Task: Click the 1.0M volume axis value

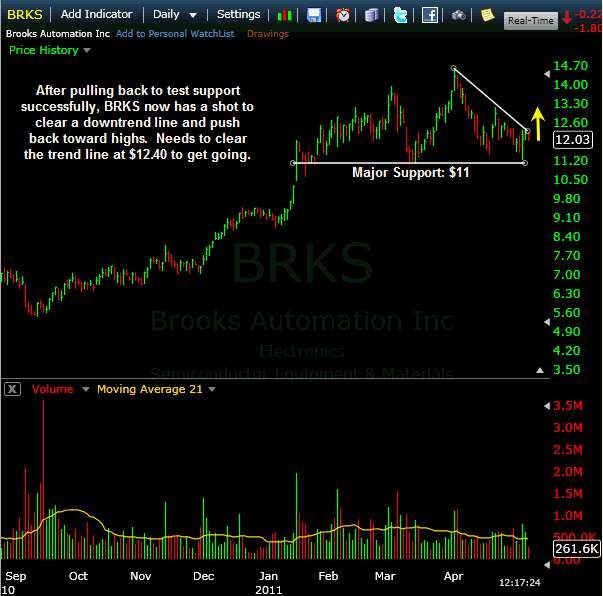Action: click(568, 516)
